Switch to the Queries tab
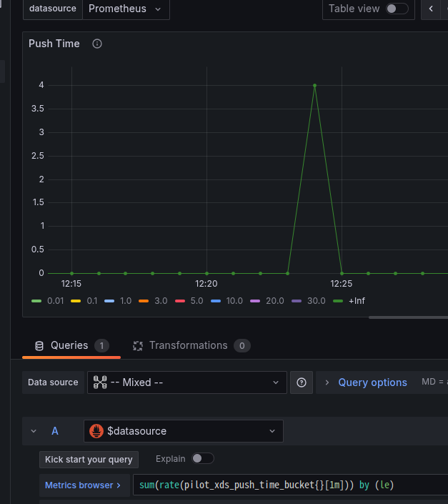 point(71,345)
